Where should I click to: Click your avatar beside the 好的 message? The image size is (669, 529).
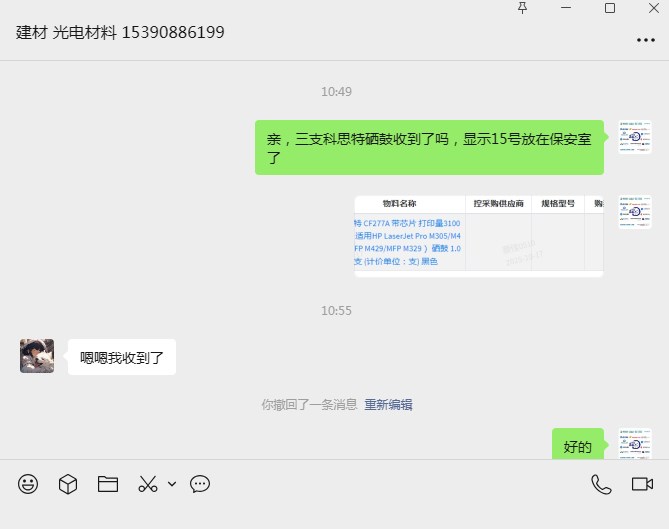pos(635,445)
